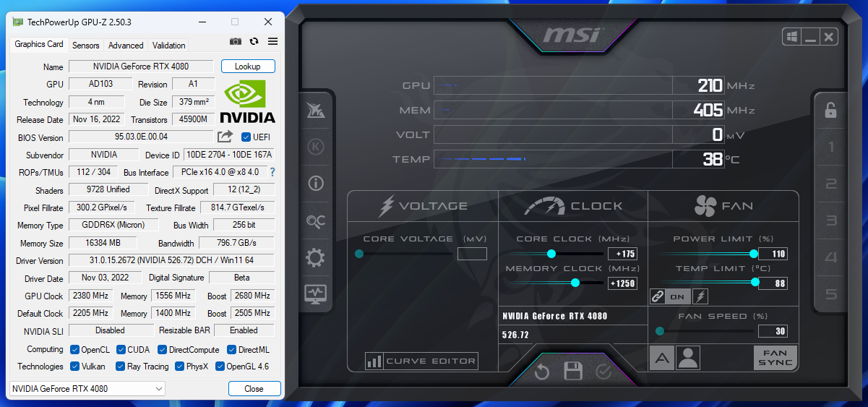Click the apply checkmark icon
Screen dimensions: 868x407
(x=603, y=372)
